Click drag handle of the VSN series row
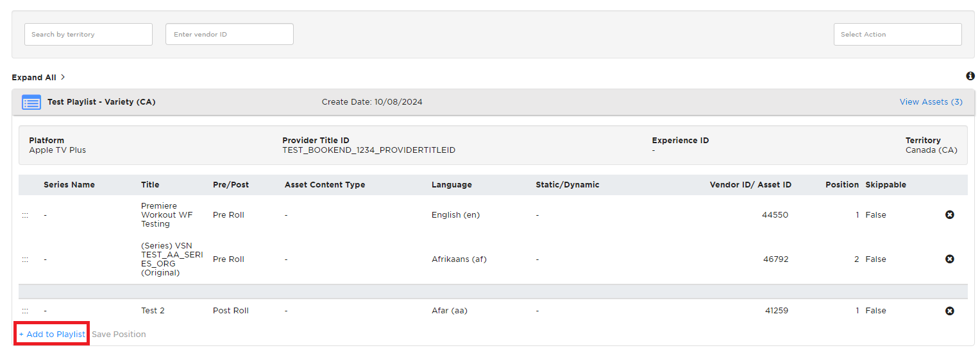This screenshot has width=980, height=348. coord(25,259)
